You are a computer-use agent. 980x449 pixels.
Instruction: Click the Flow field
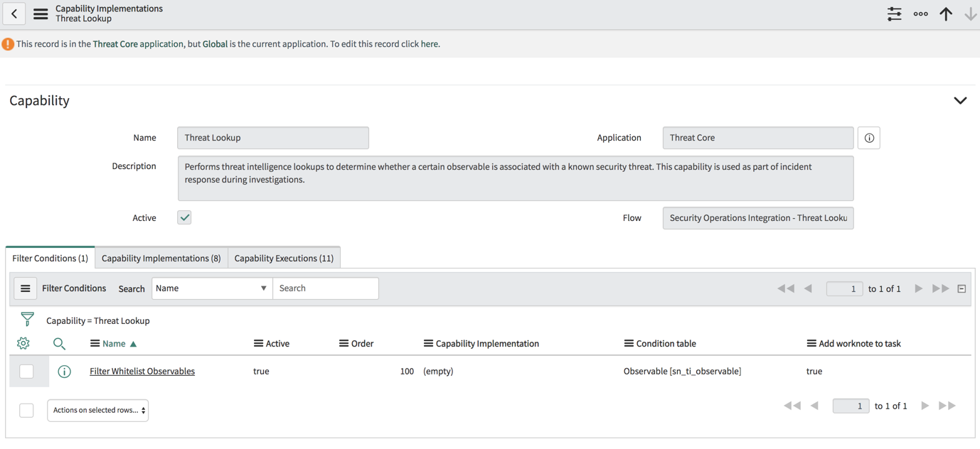click(x=758, y=218)
